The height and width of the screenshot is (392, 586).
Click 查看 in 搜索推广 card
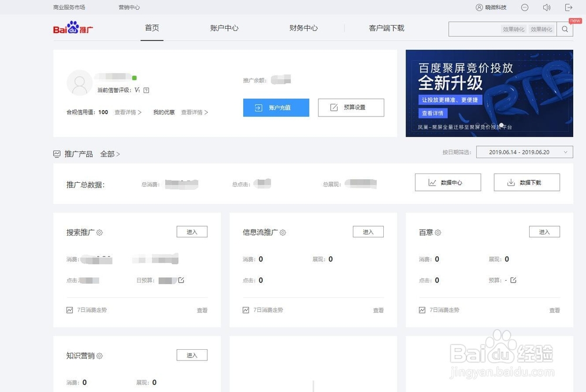[202, 310]
